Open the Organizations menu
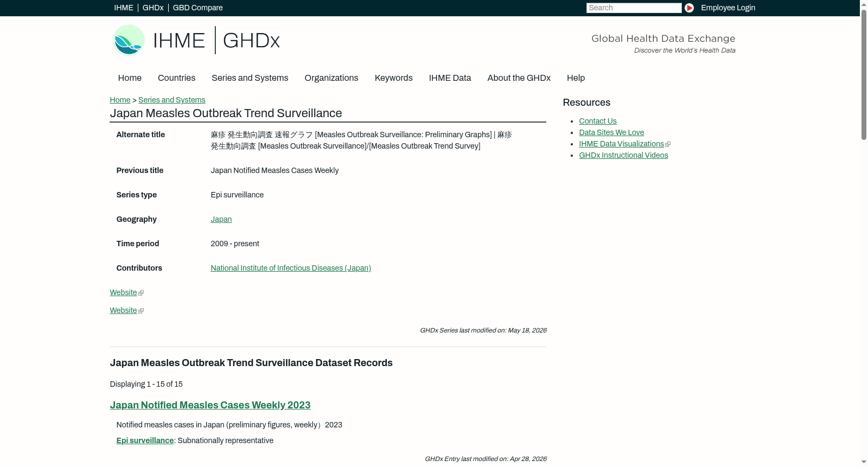Viewport: 868px width, 467px height. click(x=331, y=78)
